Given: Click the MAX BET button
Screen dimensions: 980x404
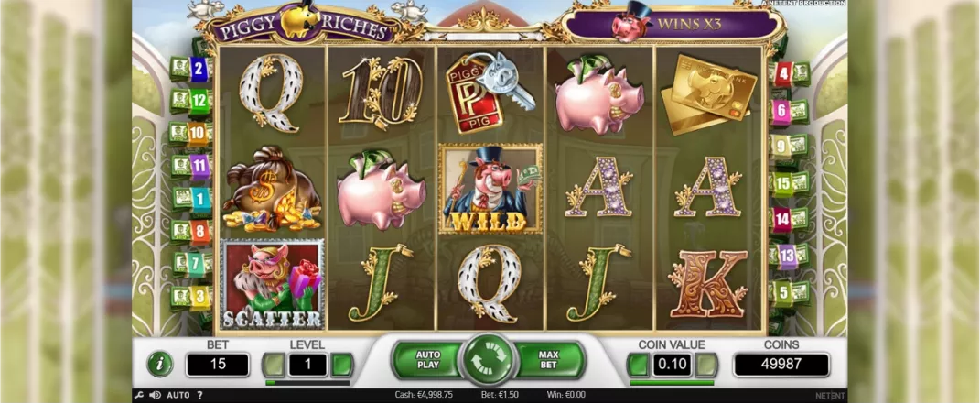Looking at the screenshot, I should (548, 360).
